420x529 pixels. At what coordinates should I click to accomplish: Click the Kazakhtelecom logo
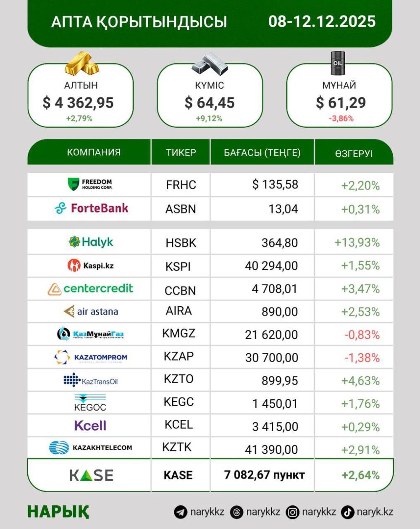click(x=90, y=447)
